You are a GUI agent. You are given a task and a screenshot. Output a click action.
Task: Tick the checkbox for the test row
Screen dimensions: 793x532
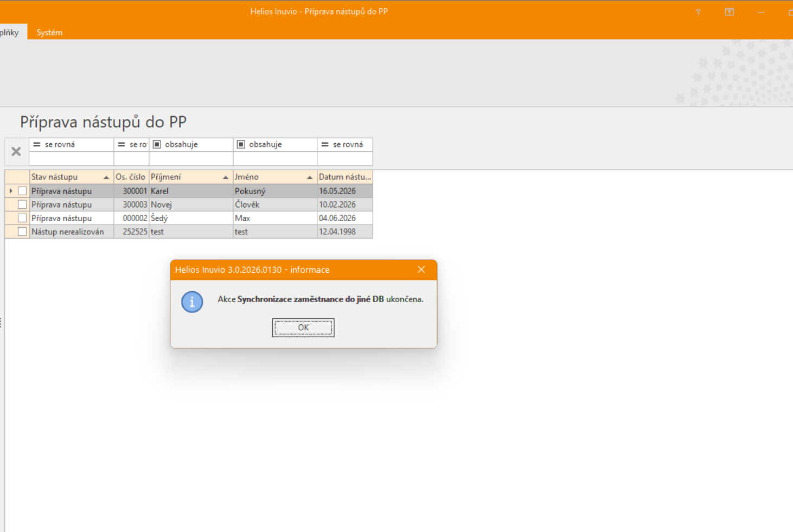coord(22,232)
